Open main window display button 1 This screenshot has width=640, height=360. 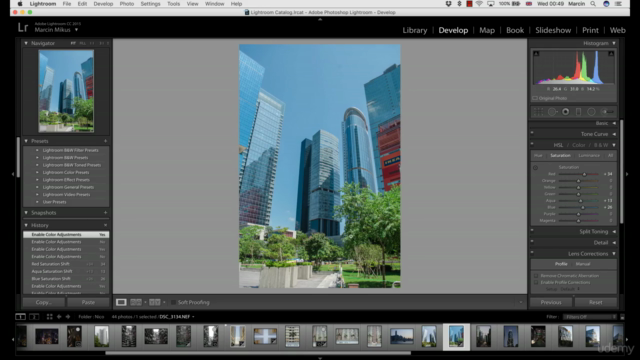(20, 316)
